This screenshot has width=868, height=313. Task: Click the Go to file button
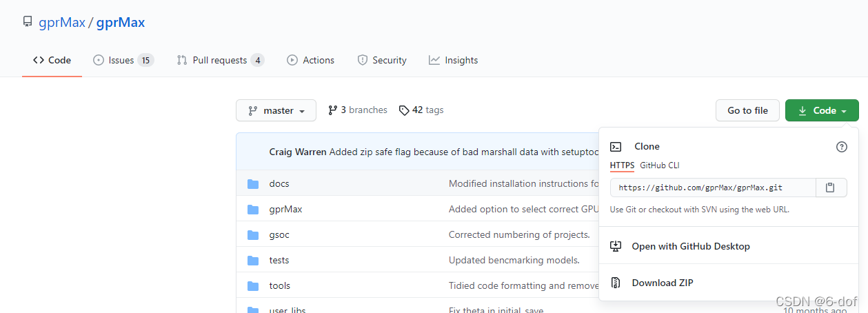tap(747, 110)
